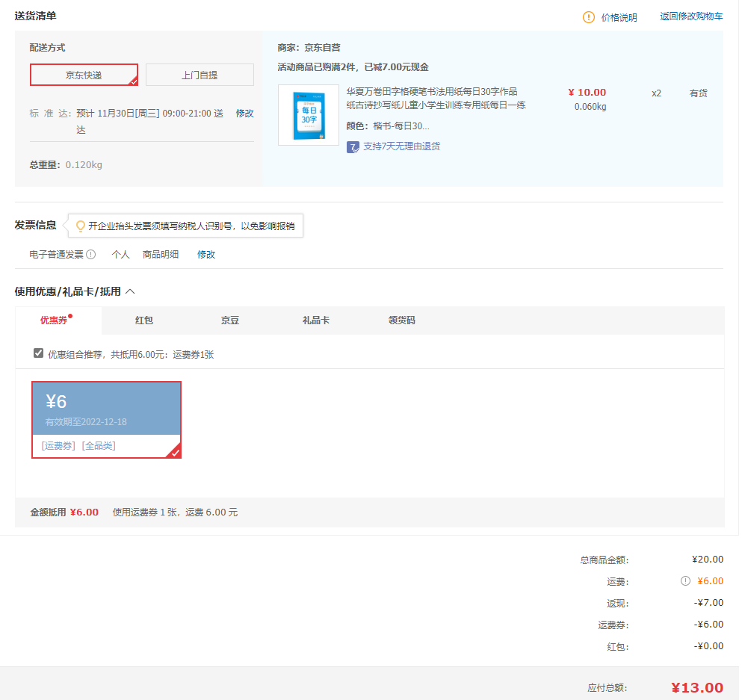Click the info icon next to shipping fee ¥6.00
Image resolution: width=742 pixels, height=700 pixels.
pos(685,580)
